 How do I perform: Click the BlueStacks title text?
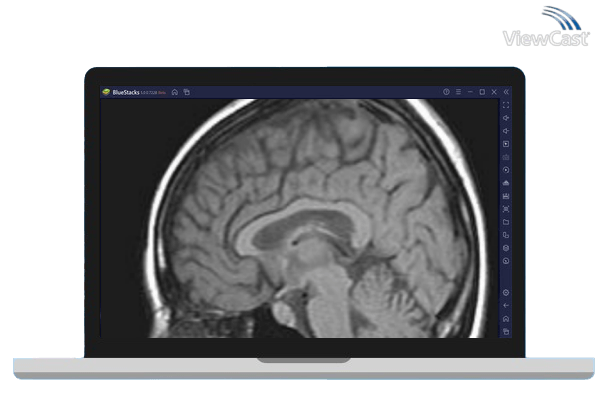tap(126, 92)
